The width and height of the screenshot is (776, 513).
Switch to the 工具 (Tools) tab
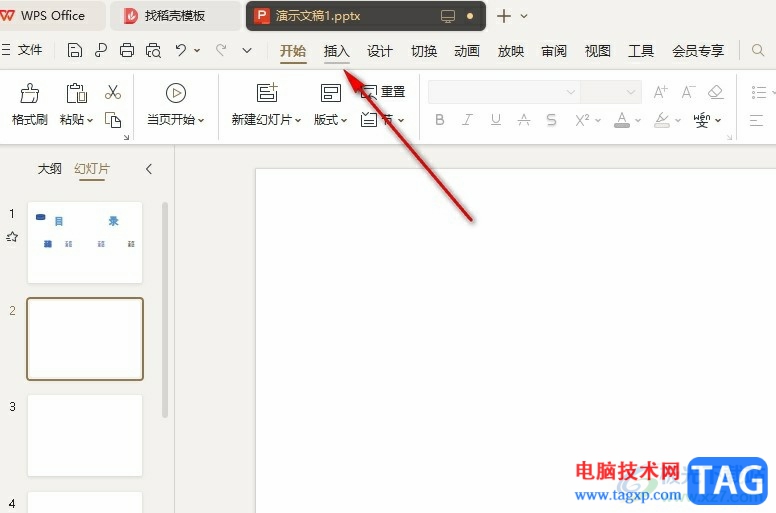(641, 50)
